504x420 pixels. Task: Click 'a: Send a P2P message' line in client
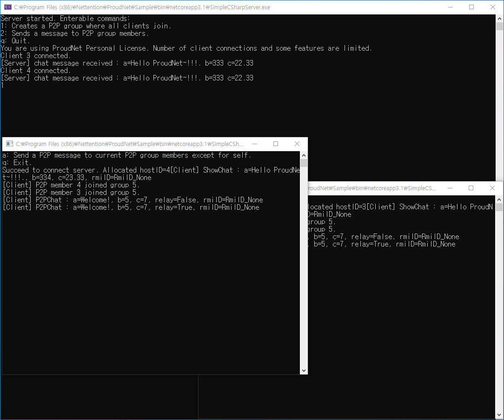[x=127, y=155]
